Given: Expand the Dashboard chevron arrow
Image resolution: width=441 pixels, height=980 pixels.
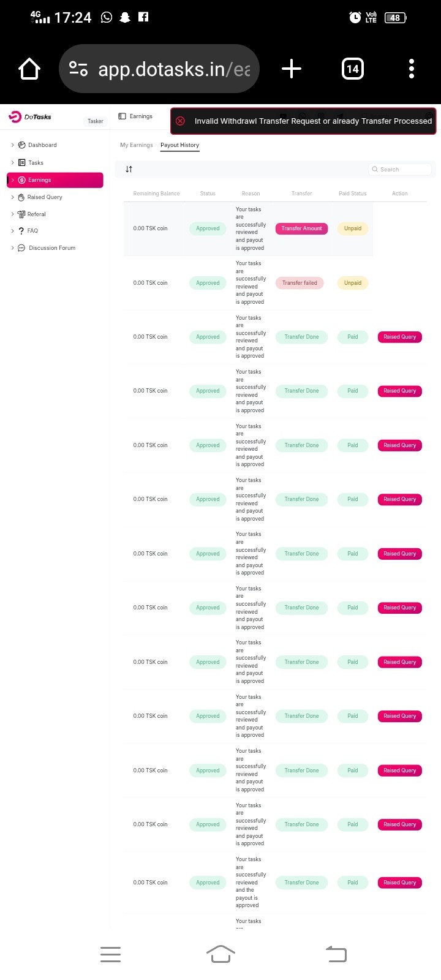Looking at the screenshot, I should 12,145.
